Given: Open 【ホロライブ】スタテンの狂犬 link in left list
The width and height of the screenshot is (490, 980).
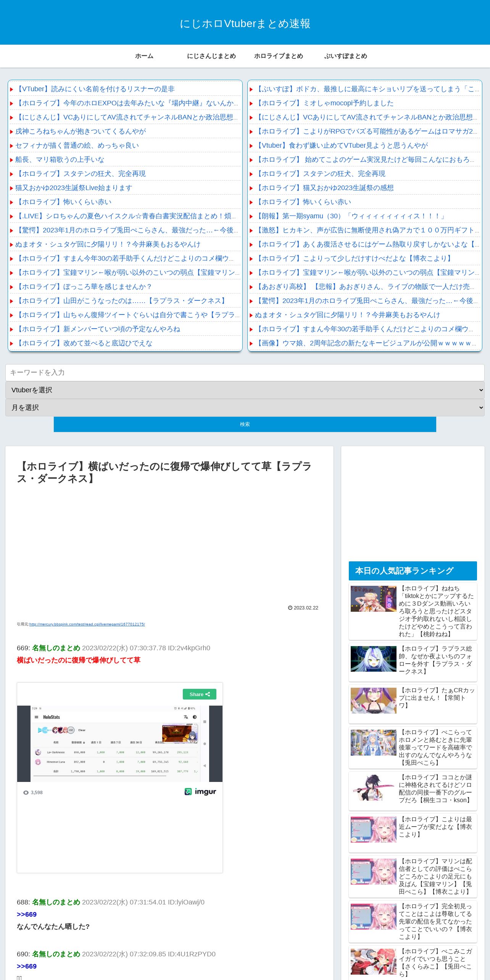Looking at the screenshot, I should 81,174.
